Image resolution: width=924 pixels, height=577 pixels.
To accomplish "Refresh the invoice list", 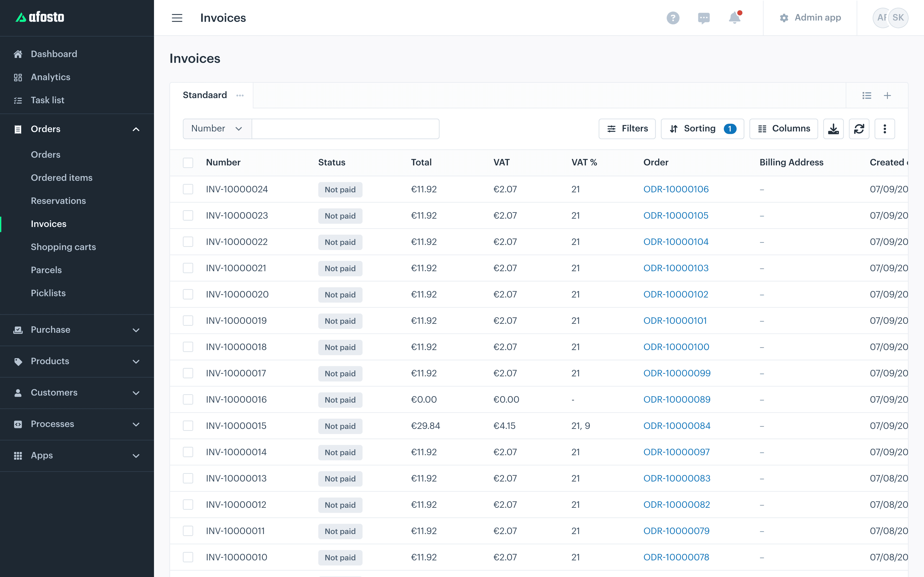I will pos(859,129).
